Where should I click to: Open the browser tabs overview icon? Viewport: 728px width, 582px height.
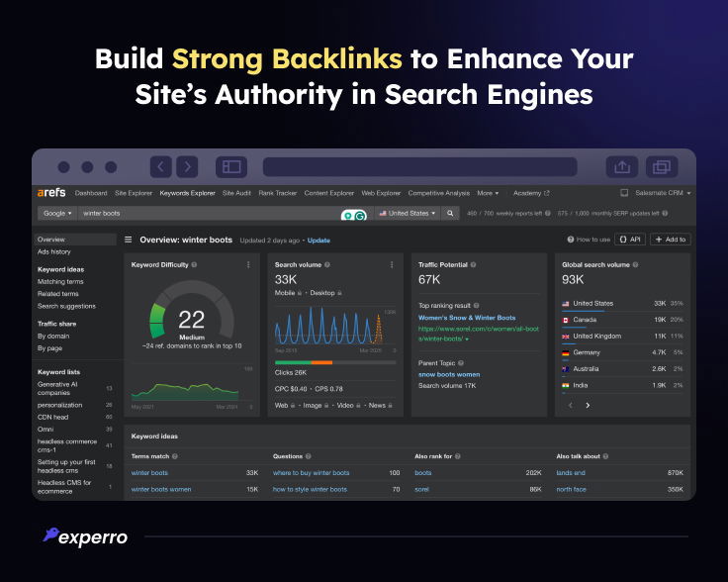point(662,166)
